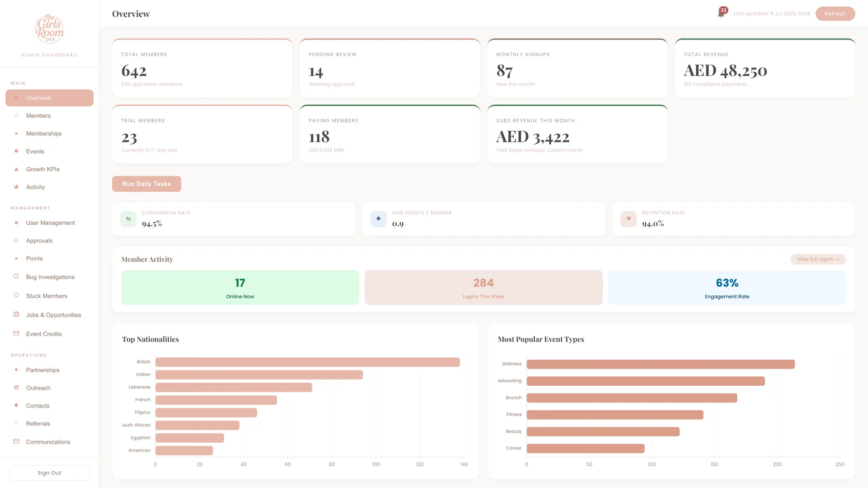Click the Approvals checkbox icon in the sidebar

point(16,241)
